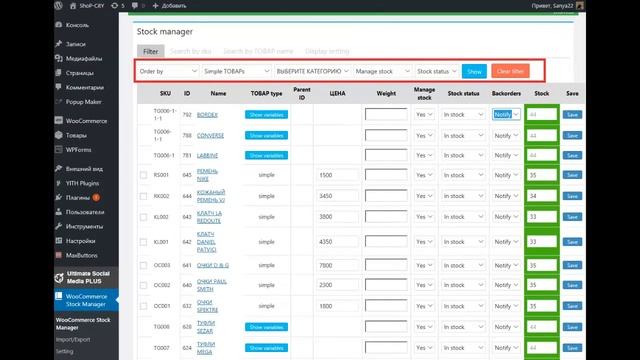This screenshot has height=360, width=640.
Task: Click the Настройки settings icon
Action: click(x=59, y=240)
